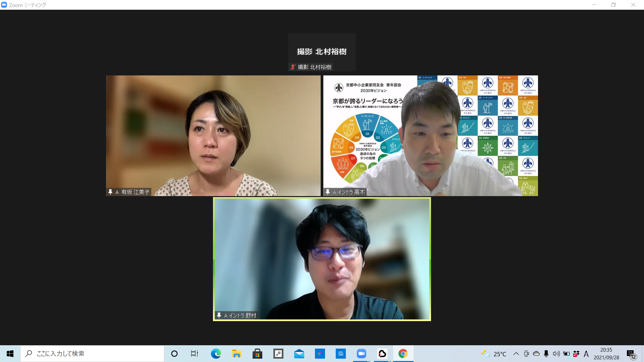Click the red-badged tray icon left of the IME A
This screenshot has width=644, height=362.
[x=576, y=354]
